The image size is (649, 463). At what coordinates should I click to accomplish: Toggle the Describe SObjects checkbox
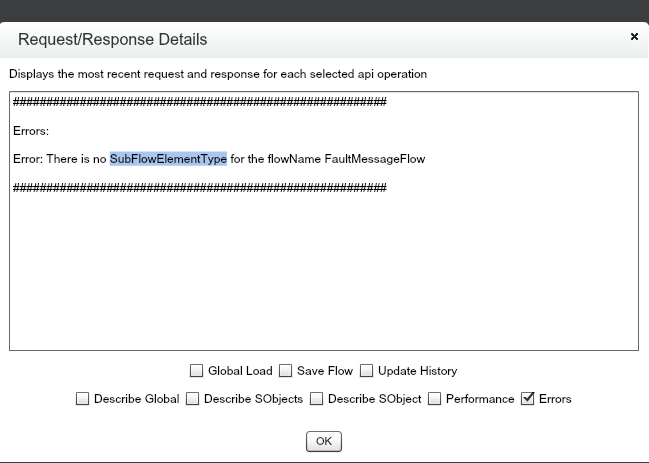coord(193,399)
